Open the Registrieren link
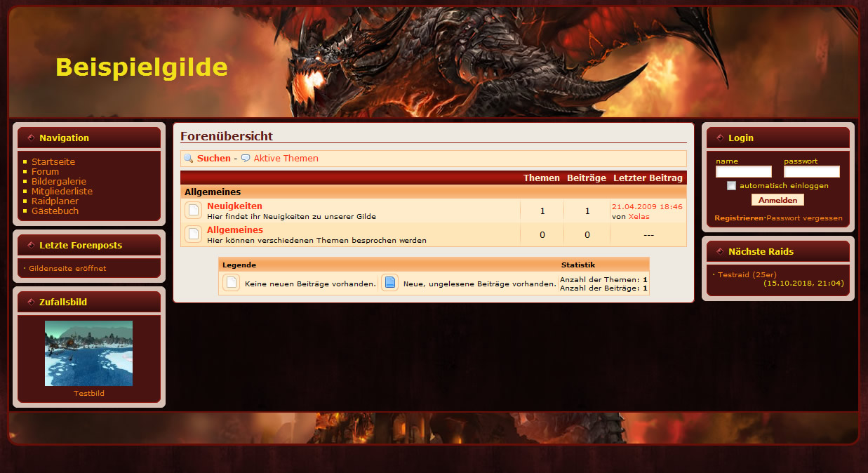The height and width of the screenshot is (473, 868). 738,218
